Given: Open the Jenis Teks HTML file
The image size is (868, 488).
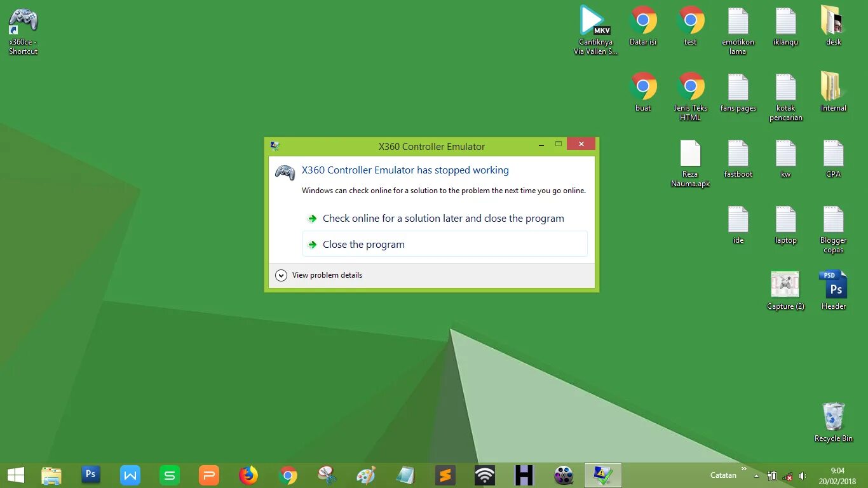Looking at the screenshot, I should click(x=691, y=97).
